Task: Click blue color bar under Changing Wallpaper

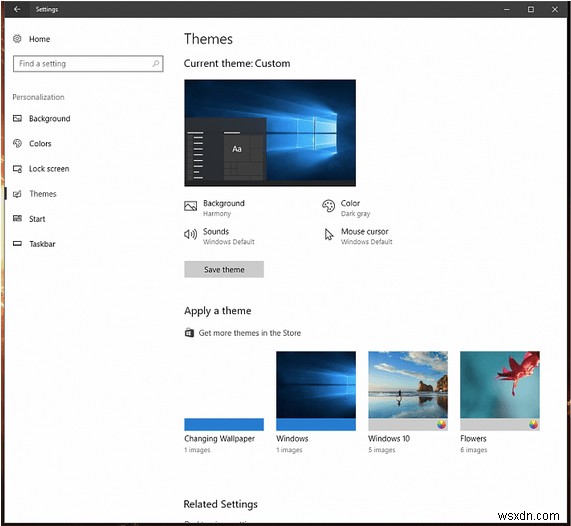Action: pos(224,424)
